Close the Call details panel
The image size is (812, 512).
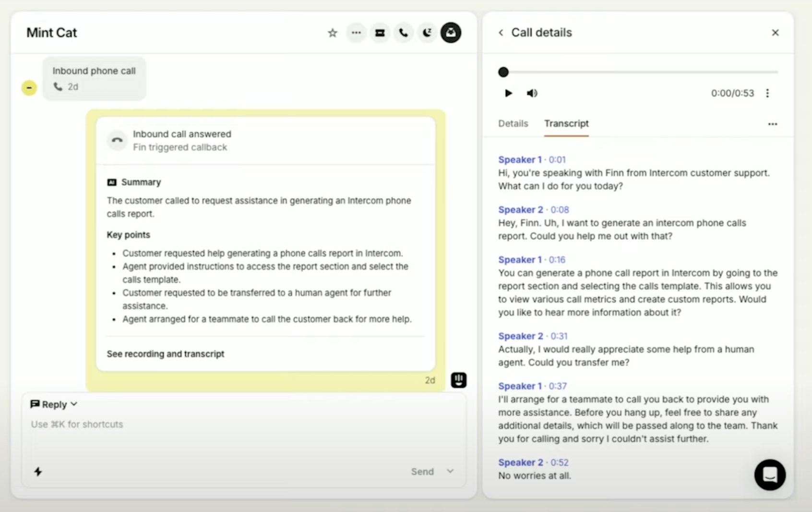pos(775,33)
